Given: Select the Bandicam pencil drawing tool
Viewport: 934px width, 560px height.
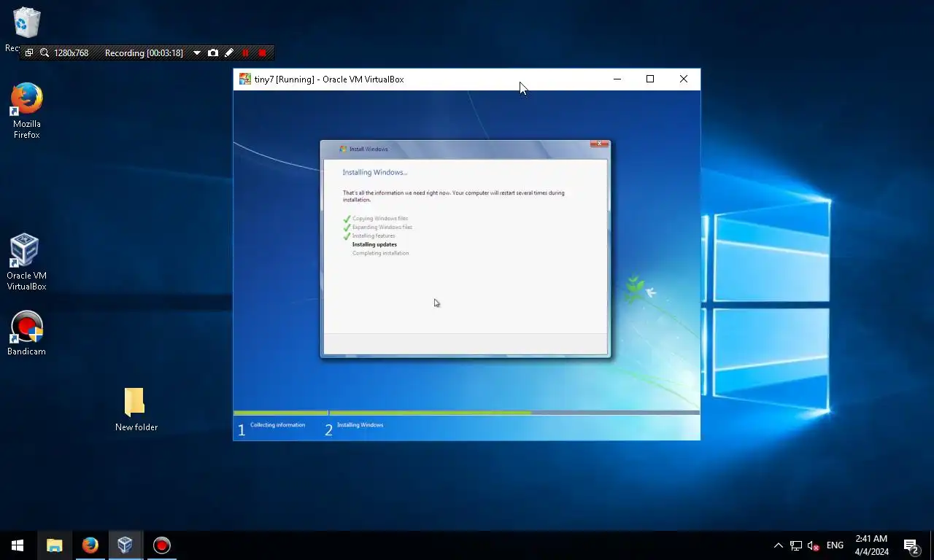Looking at the screenshot, I should [x=229, y=52].
